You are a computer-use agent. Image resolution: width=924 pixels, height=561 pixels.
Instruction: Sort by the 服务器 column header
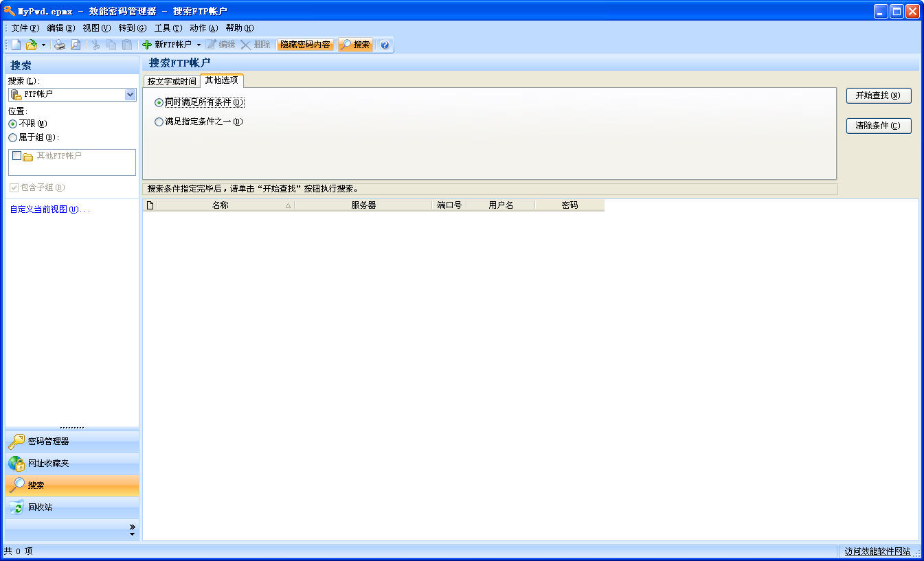click(363, 205)
